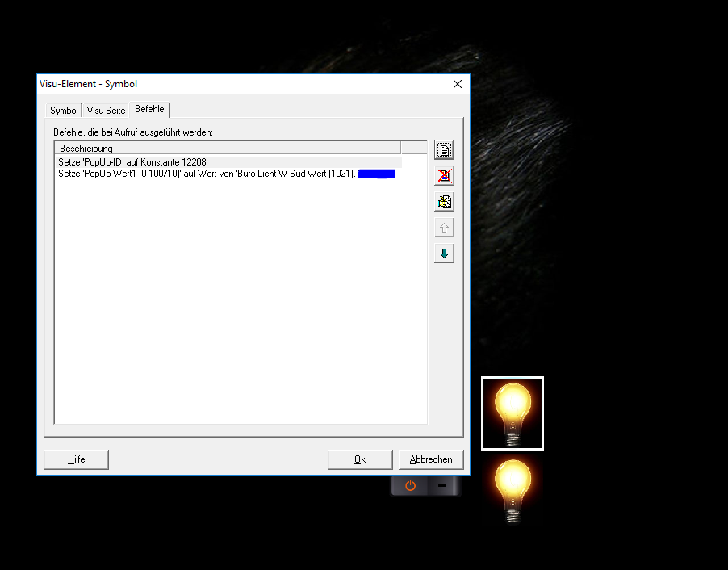
Task: Select the 'PopUp-ID' Konstante 12208 row
Action: [132, 162]
